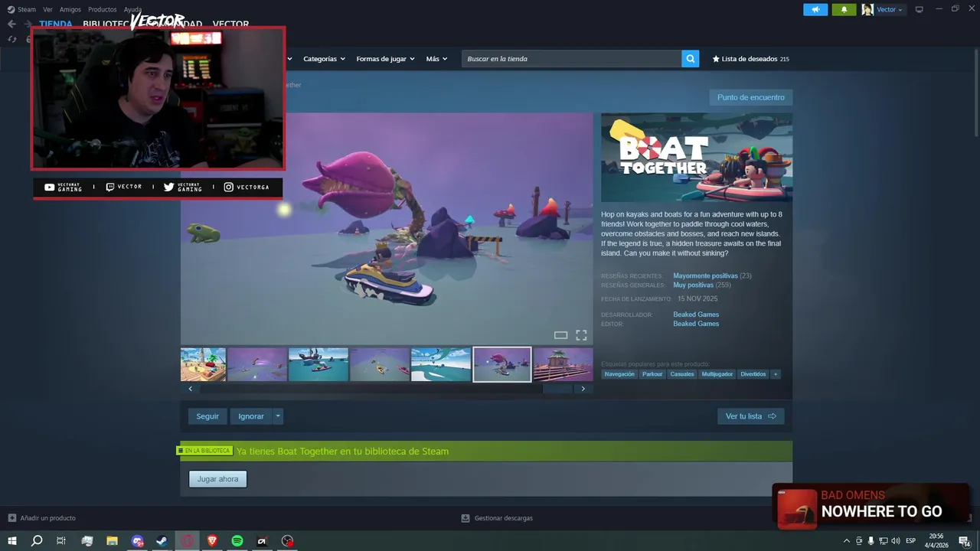The height and width of the screenshot is (551, 980).
Task: Click the Ver tu lista button
Action: point(750,416)
